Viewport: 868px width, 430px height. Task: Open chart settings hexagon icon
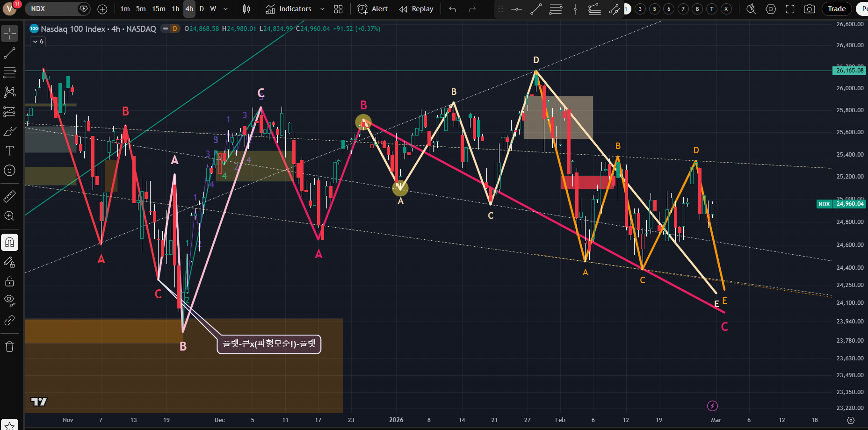click(771, 9)
